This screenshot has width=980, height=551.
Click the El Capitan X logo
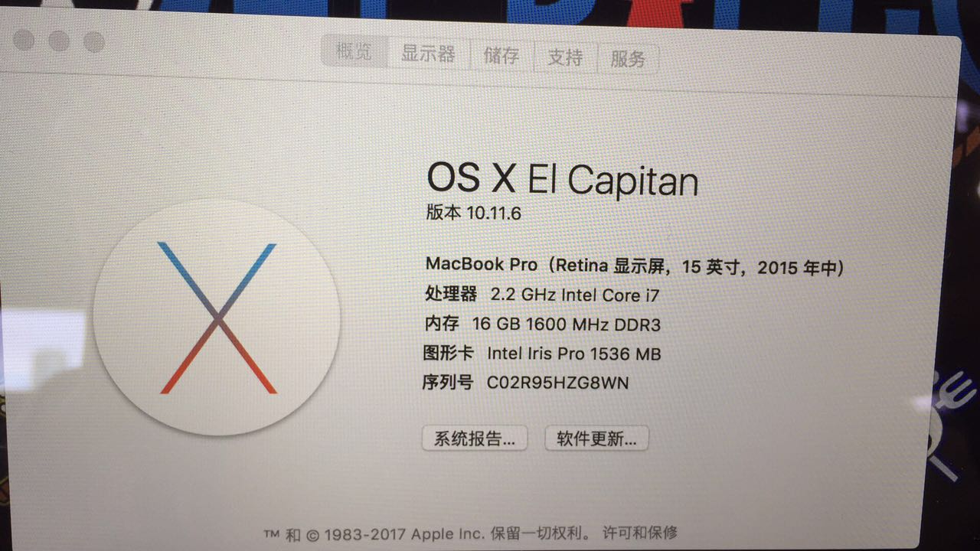click(217, 317)
